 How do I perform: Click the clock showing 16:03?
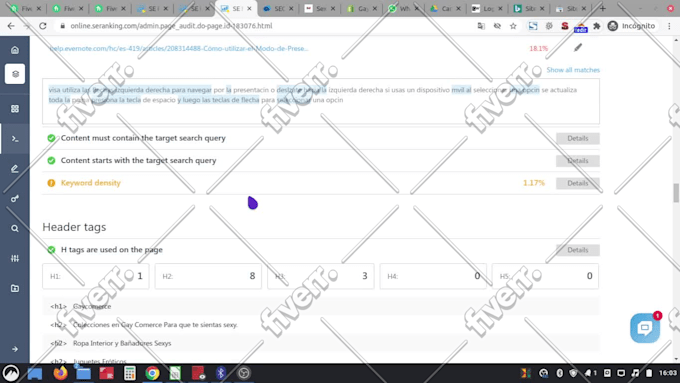[x=668, y=373]
